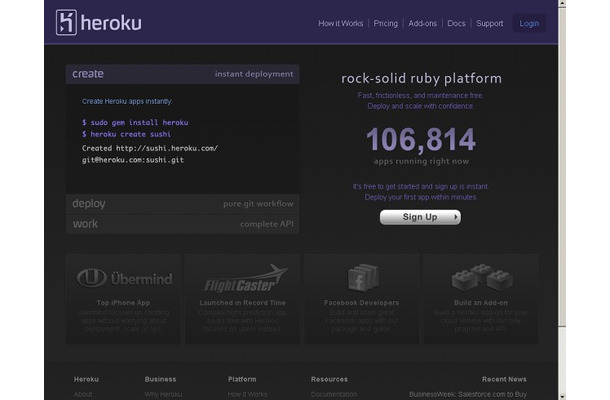
Task: Open the FlightCaster logo
Action: (x=246, y=279)
